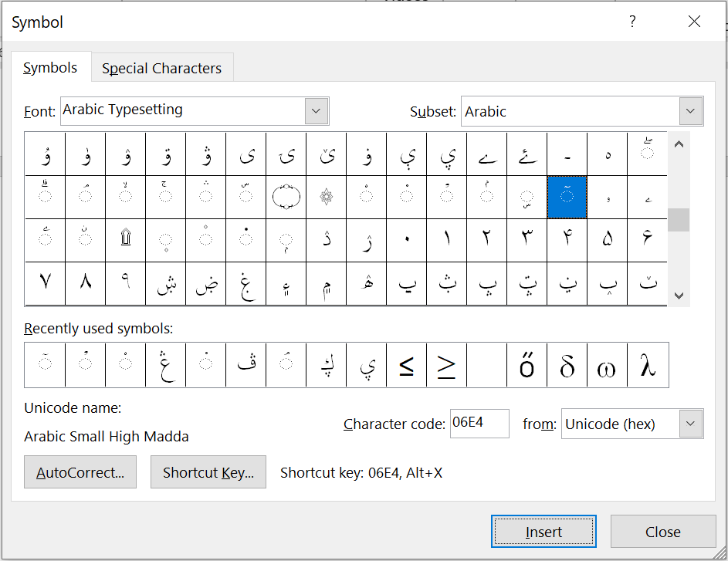Insert the selected symbol
The width and height of the screenshot is (728, 561).
pyautogui.click(x=543, y=532)
